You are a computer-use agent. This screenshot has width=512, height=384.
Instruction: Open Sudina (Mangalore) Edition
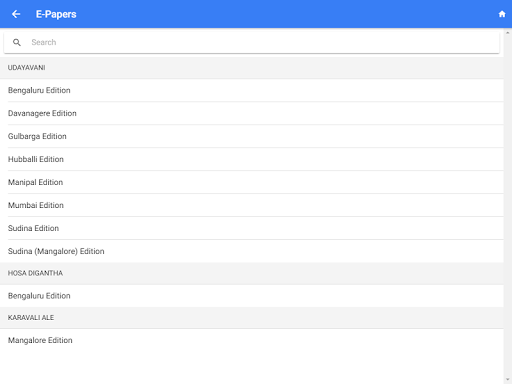(x=252, y=251)
